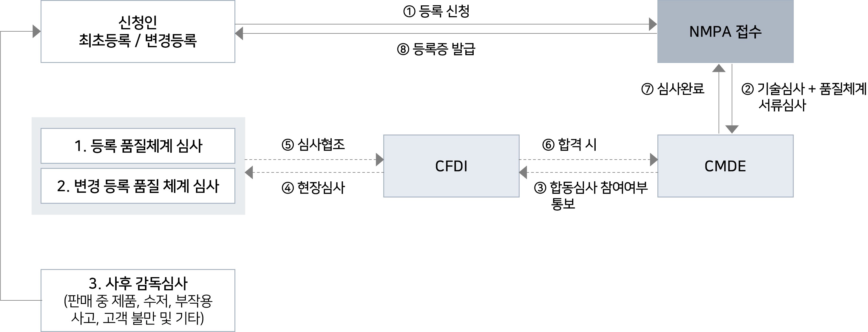Click the ⑥ 합격 시 label
Image resolution: width=868 pixels, height=332 pixels.
click(569, 145)
